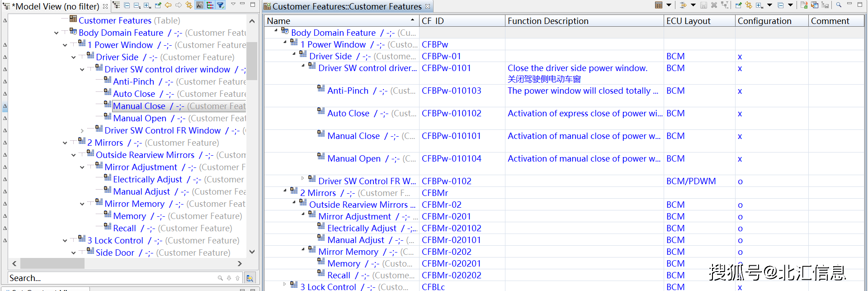Click the filter funnel icon in Model View
The image size is (868, 291).
tap(220, 5)
